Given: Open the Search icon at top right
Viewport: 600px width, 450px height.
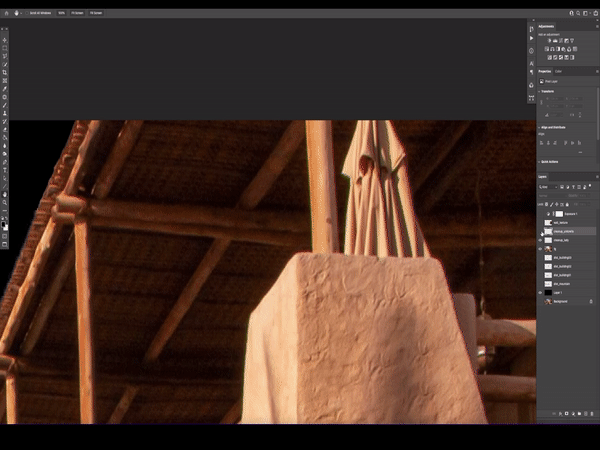Looking at the screenshot, I should [x=578, y=13].
